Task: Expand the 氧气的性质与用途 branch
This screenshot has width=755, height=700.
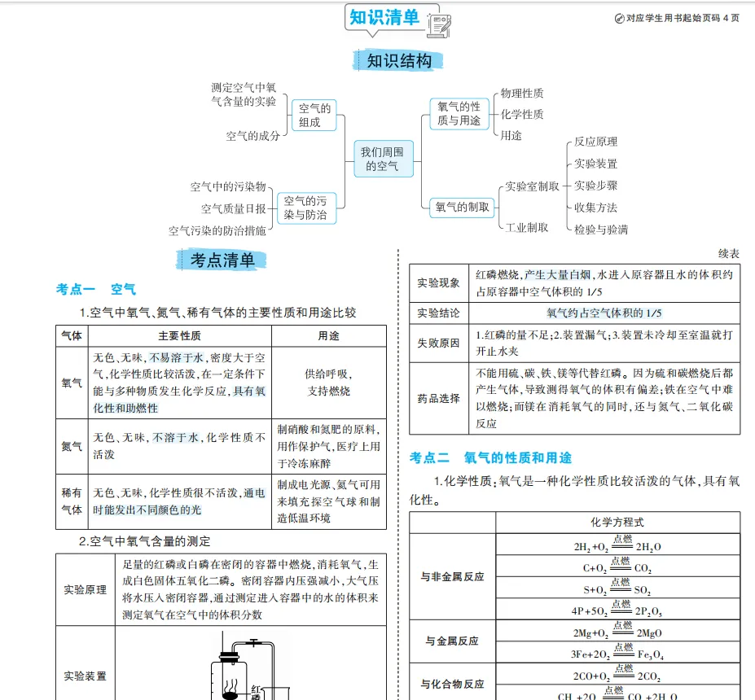Action: (x=459, y=112)
